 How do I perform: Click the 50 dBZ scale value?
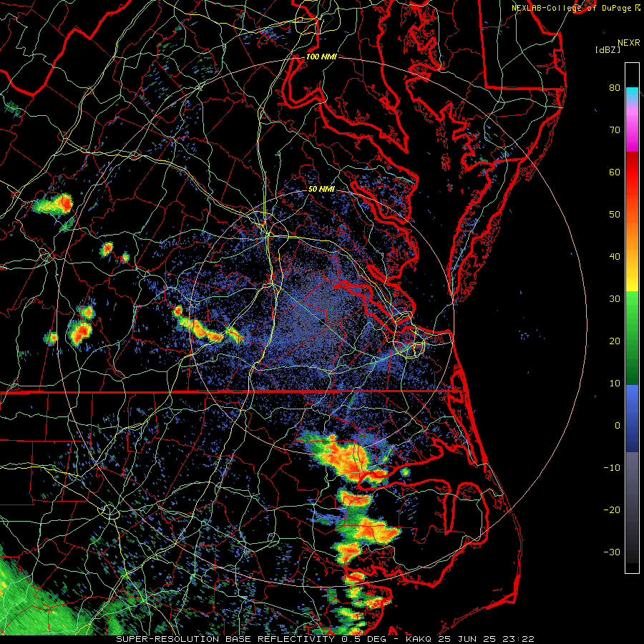coord(615,215)
